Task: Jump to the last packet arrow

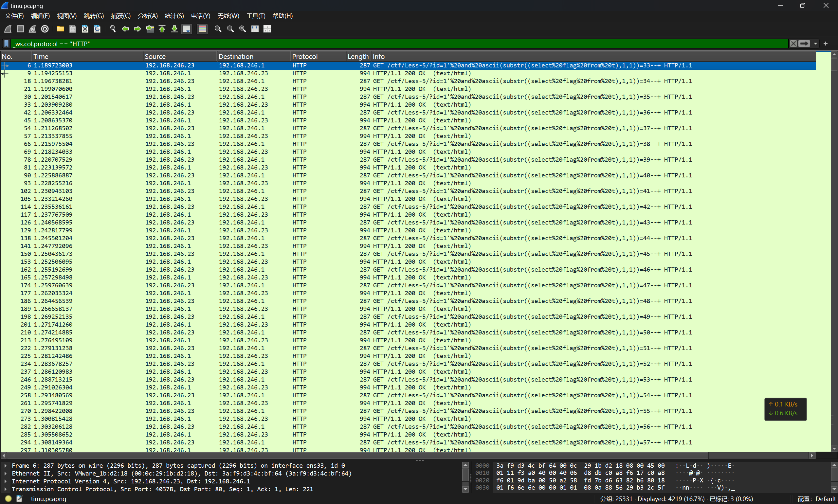Action: 174,29
